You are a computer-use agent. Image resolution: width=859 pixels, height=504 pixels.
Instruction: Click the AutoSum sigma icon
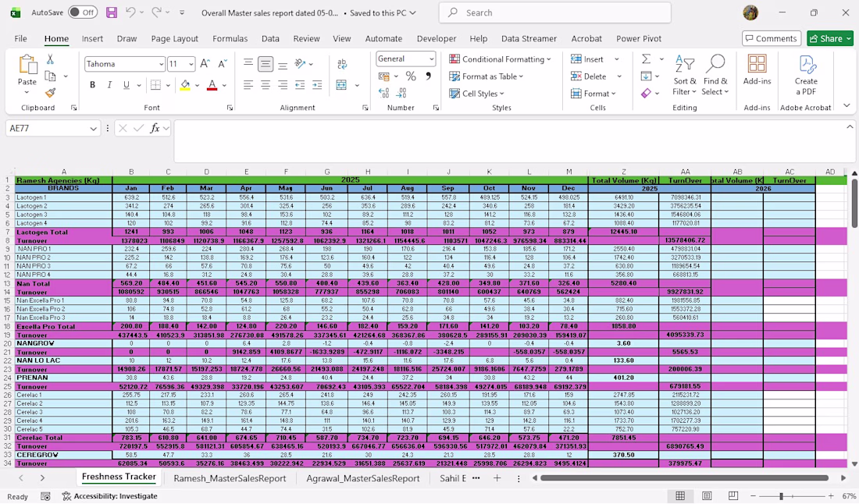click(x=647, y=59)
